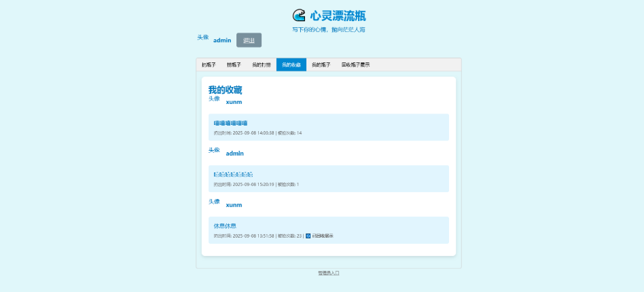
Task: Click the wave logo icon beside 心灵漂流瓶
Action: pos(299,15)
